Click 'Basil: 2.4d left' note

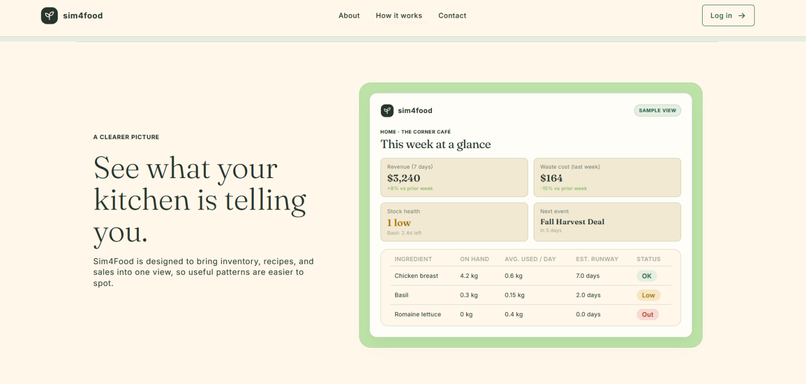[x=404, y=233]
